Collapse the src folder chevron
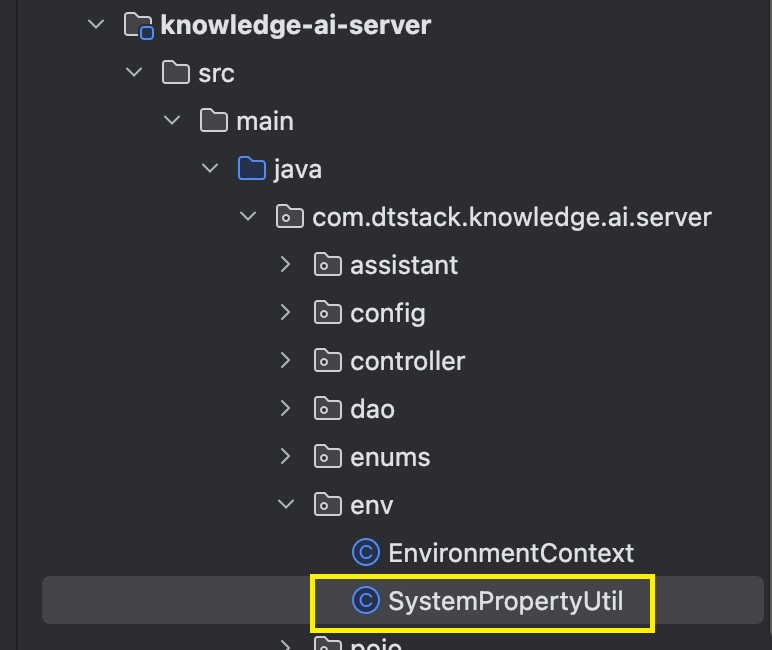This screenshot has width=772, height=650. point(134,72)
